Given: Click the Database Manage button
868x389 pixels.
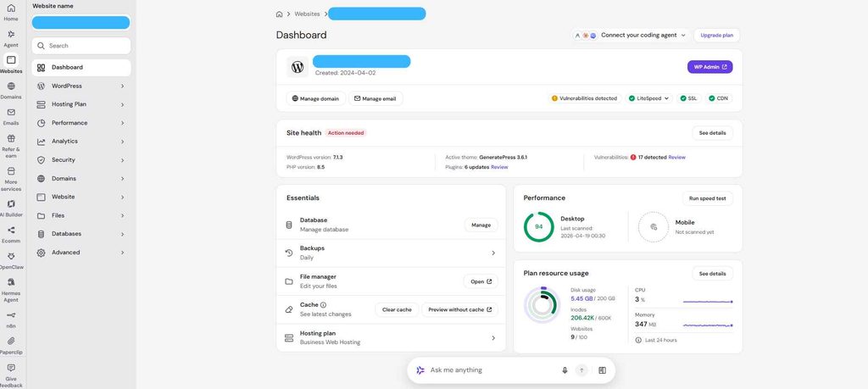Looking at the screenshot, I should tap(481, 225).
